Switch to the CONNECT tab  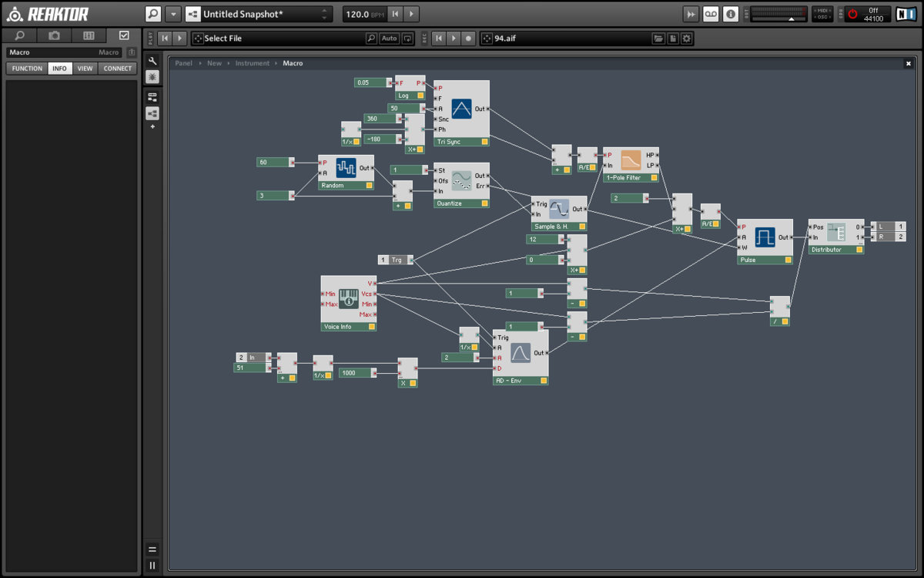pyautogui.click(x=118, y=69)
